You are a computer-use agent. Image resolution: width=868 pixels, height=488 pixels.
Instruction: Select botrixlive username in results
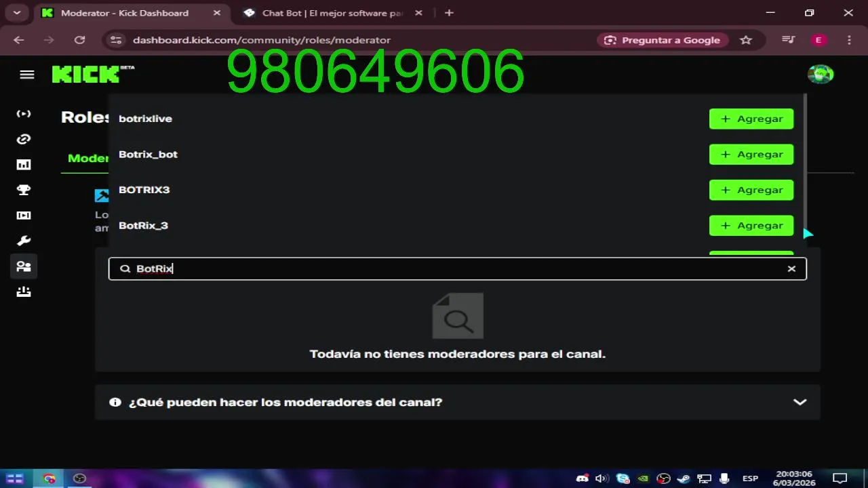point(145,119)
